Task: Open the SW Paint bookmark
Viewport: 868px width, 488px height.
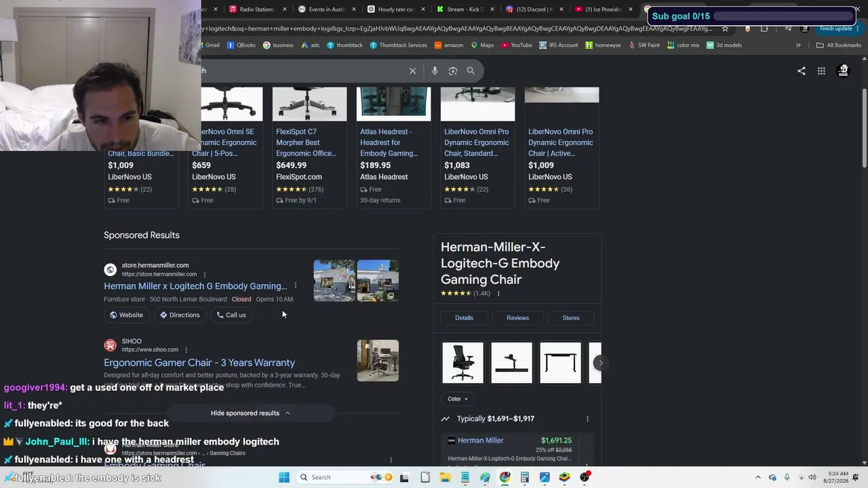Action: pyautogui.click(x=644, y=45)
